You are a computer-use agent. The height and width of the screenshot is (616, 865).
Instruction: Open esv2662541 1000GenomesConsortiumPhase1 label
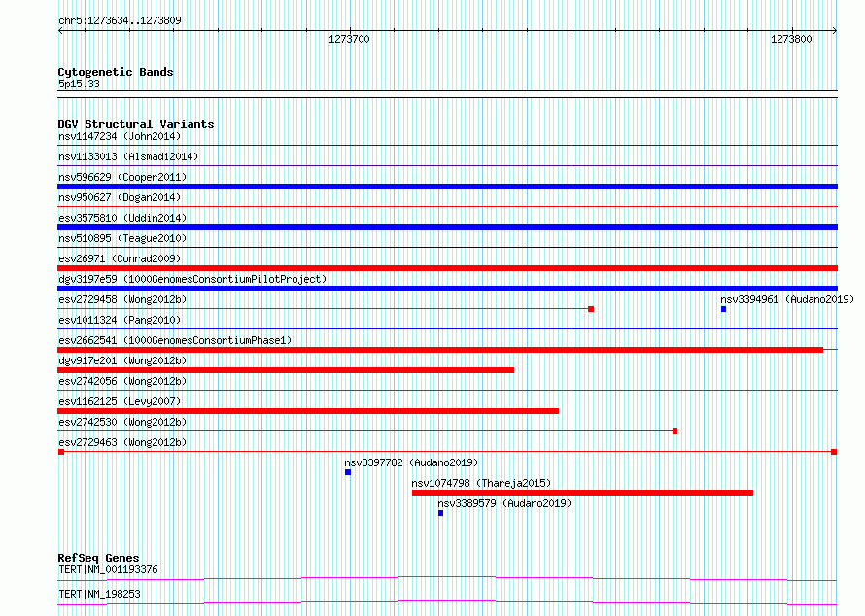tap(175, 340)
